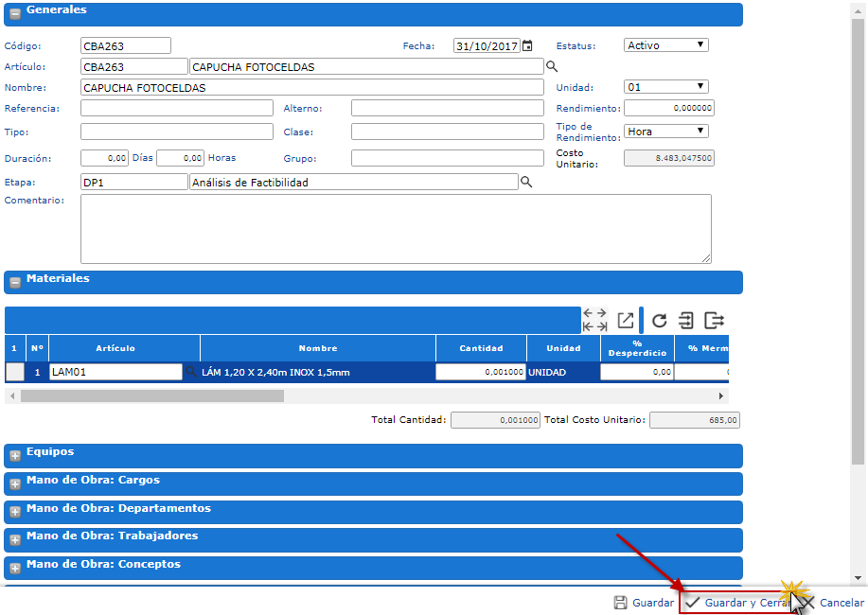
Task: Click the Guardar button
Action: click(x=644, y=603)
